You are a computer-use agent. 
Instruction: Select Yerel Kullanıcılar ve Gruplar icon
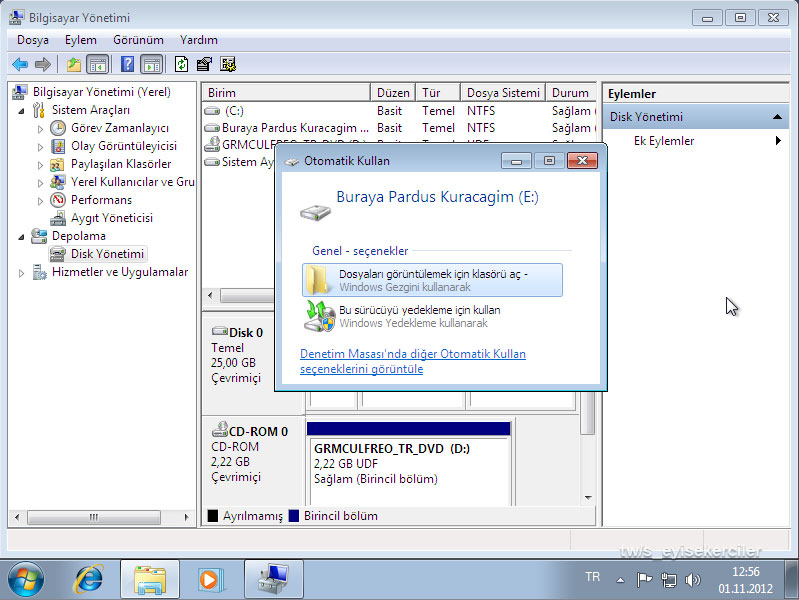58,182
